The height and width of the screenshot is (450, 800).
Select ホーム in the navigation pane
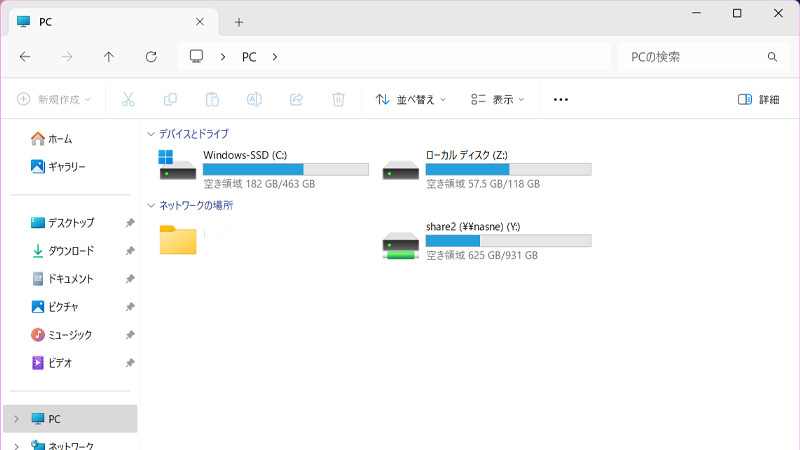pyautogui.click(x=59, y=139)
